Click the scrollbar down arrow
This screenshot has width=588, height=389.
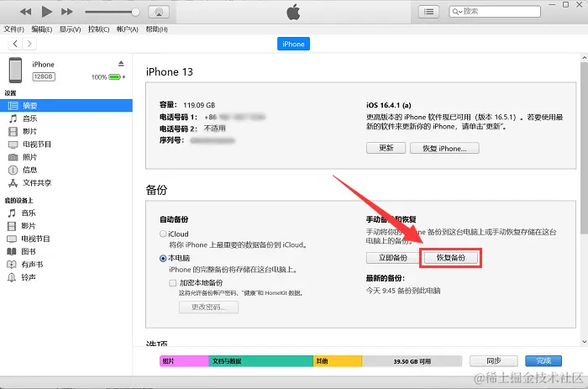(x=585, y=342)
